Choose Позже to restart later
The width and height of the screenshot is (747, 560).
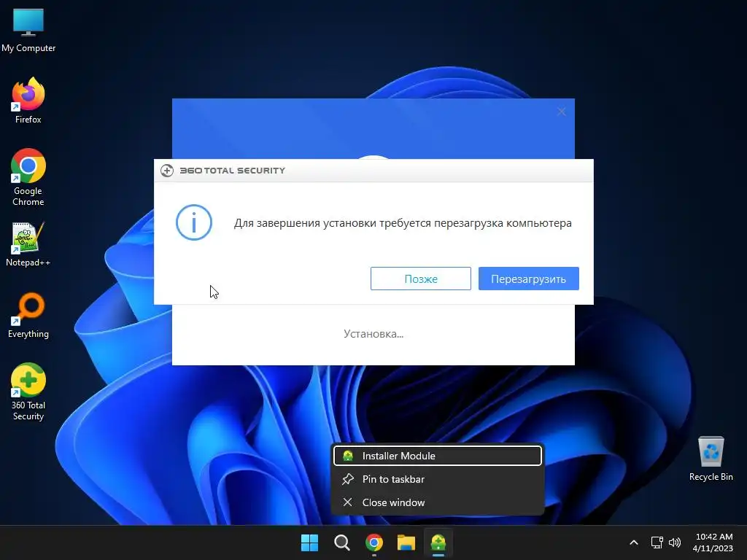[x=421, y=279]
